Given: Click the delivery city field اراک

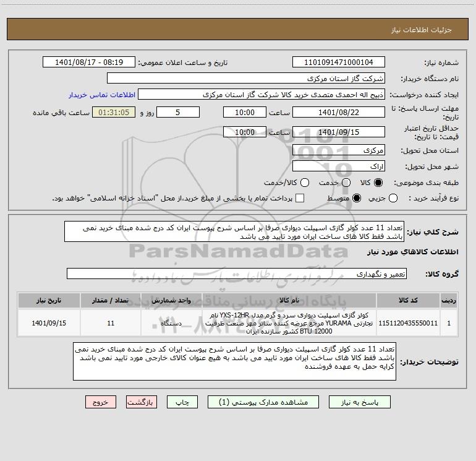Looking at the screenshot, I should 339,166.
